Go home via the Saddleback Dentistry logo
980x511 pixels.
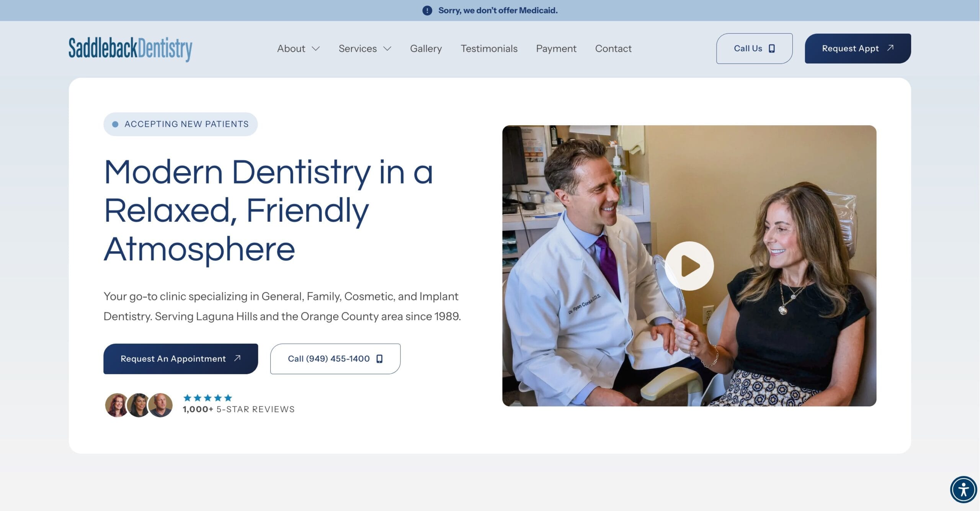pos(130,49)
